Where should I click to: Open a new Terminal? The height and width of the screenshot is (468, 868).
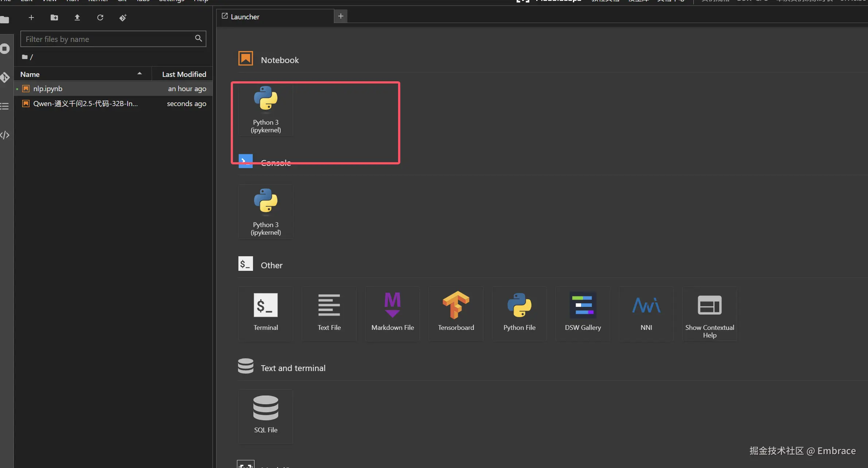[x=265, y=313]
